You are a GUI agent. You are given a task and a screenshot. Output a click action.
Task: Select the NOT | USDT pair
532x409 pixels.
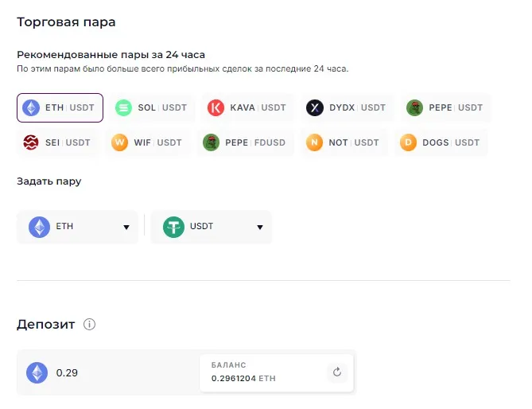[x=342, y=142]
